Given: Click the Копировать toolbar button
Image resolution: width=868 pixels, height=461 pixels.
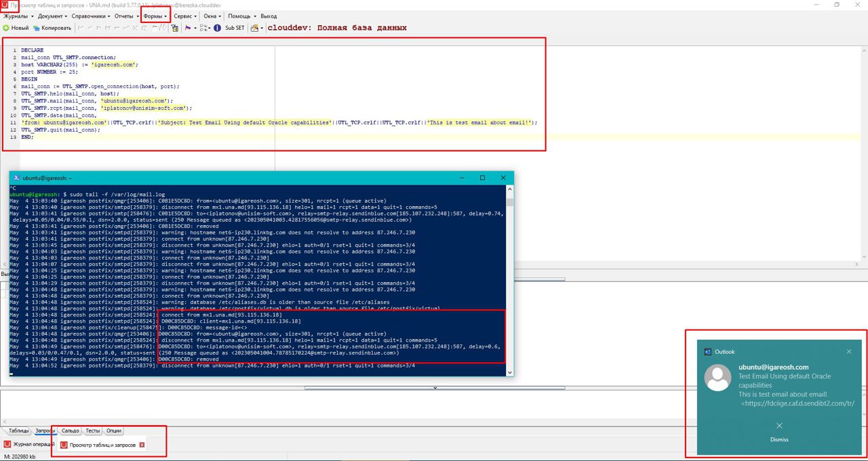Looking at the screenshot, I should click(52, 28).
